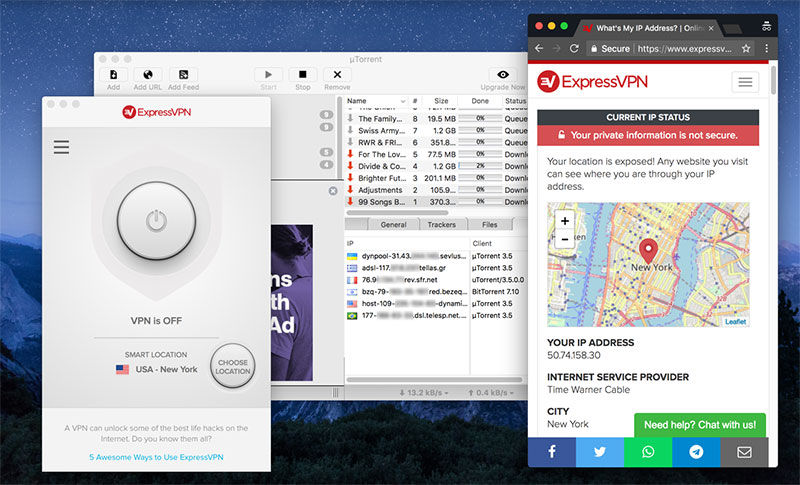This screenshot has width=800, height=485.
Task: Click the ExpressVPN logo on website
Action: pyautogui.click(x=592, y=82)
